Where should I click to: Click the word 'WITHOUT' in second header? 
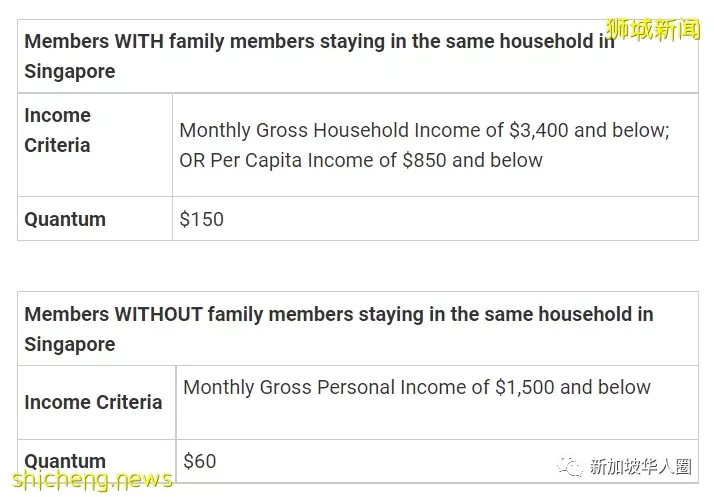point(159,314)
